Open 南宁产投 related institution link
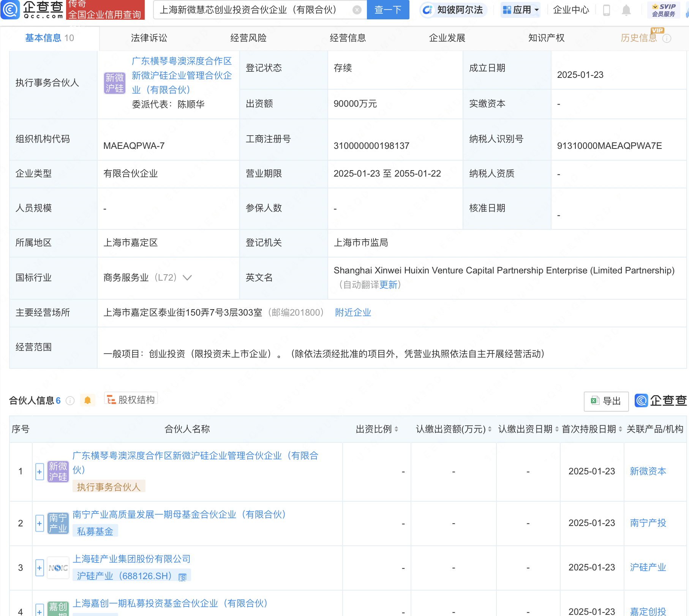The width and height of the screenshot is (689, 616). coord(648,523)
